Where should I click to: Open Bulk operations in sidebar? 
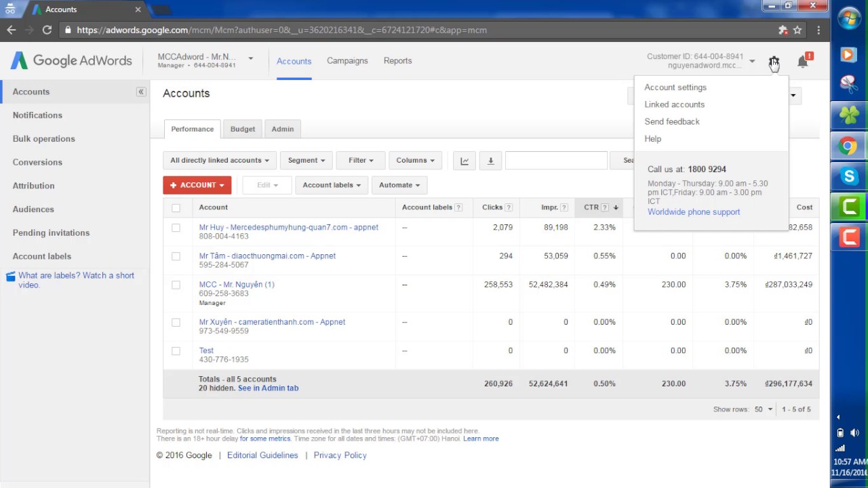(44, 139)
